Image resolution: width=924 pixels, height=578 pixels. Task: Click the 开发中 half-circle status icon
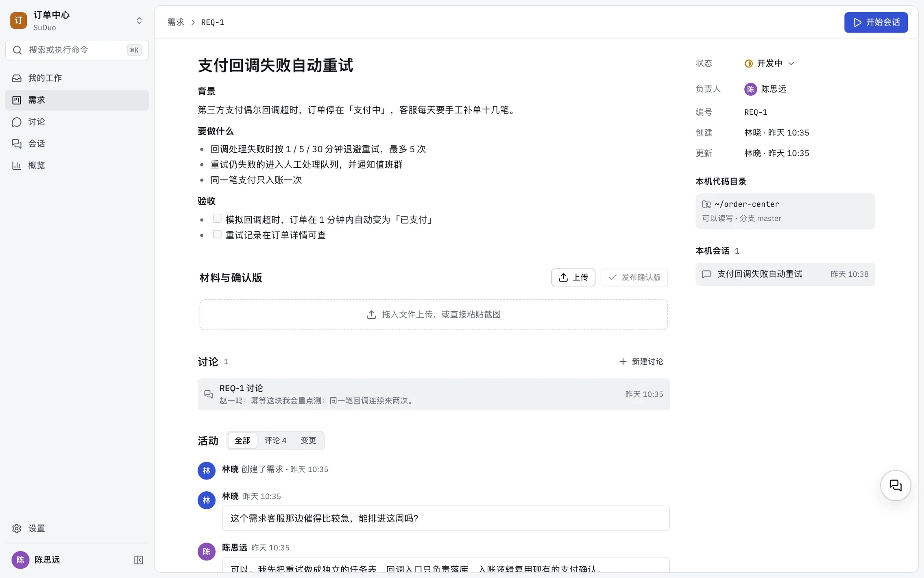[748, 63]
